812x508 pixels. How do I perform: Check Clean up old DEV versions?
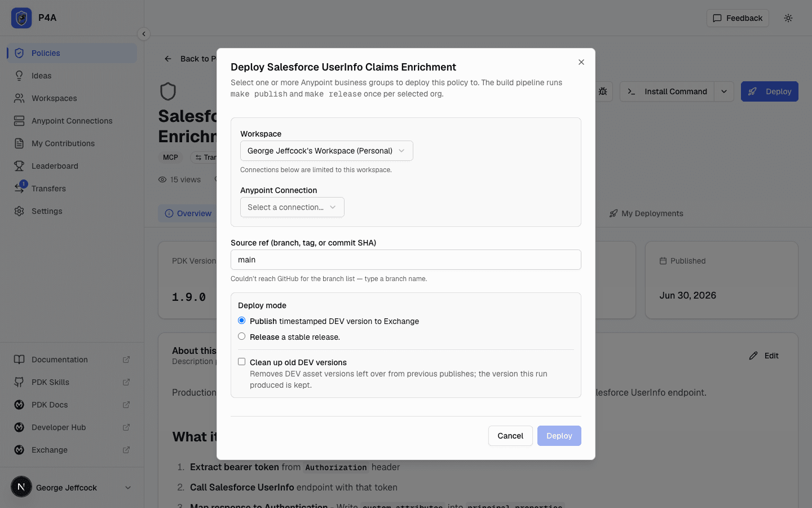click(x=242, y=362)
